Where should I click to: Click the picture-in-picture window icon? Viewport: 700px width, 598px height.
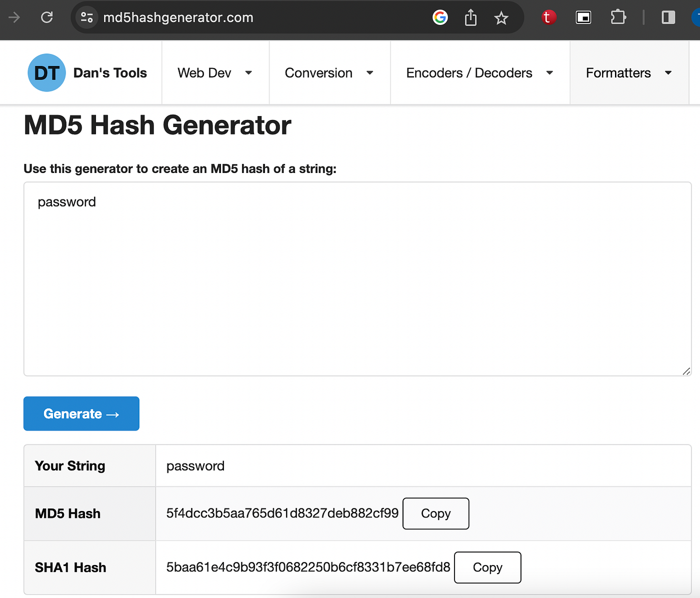coord(583,17)
